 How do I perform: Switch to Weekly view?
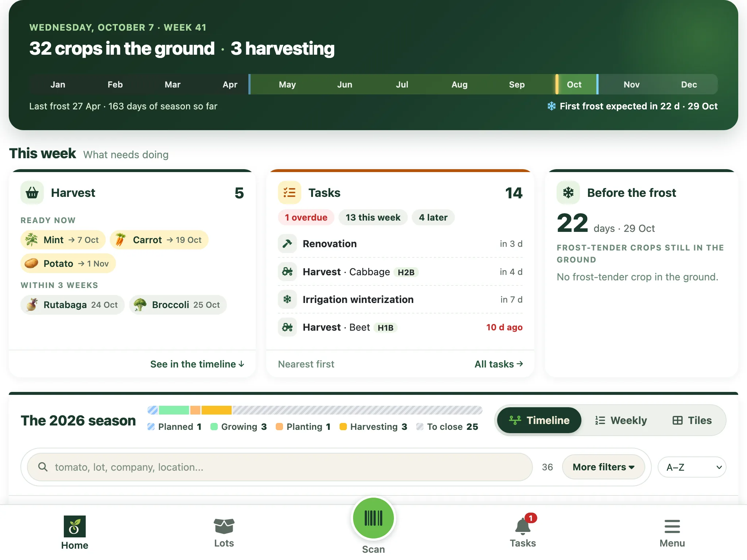point(621,420)
